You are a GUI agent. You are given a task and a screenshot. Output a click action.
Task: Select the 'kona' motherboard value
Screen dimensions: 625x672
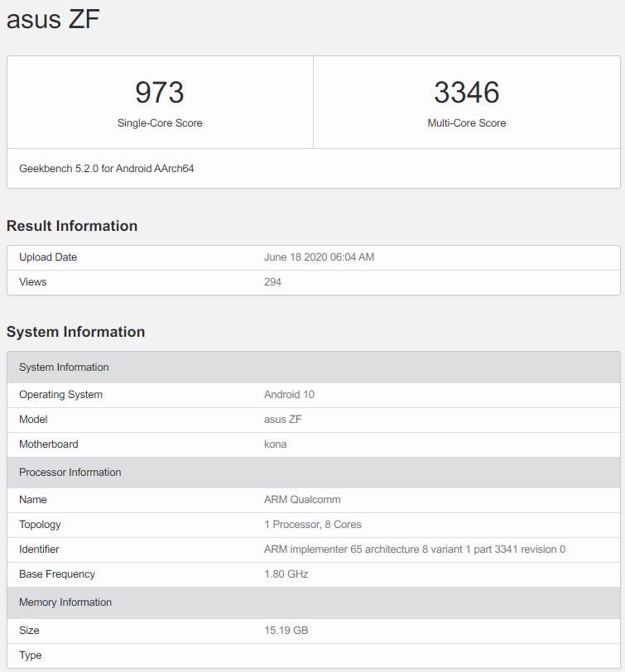coord(275,444)
